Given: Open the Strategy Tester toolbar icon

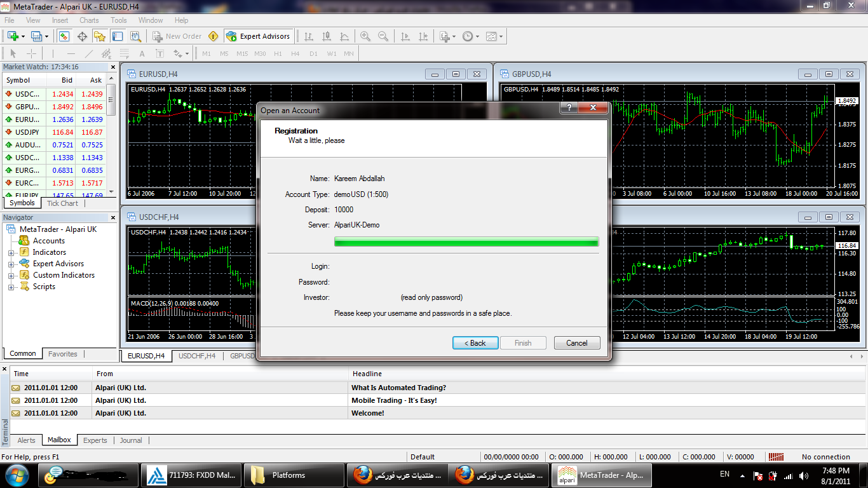Looking at the screenshot, I should pos(135,36).
